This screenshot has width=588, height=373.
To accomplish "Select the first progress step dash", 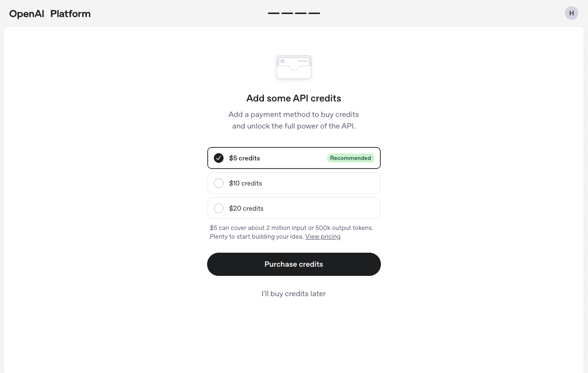I will 274,14.
